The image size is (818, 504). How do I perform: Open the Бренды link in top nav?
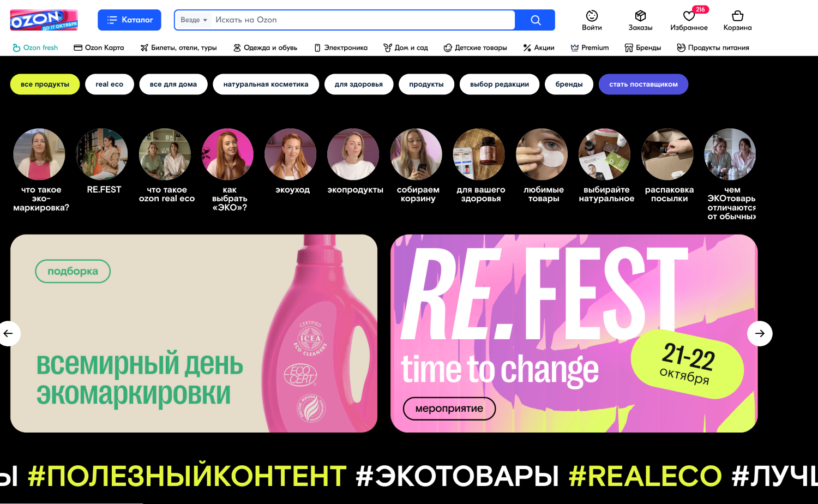pyautogui.click(x=642, y=47)
